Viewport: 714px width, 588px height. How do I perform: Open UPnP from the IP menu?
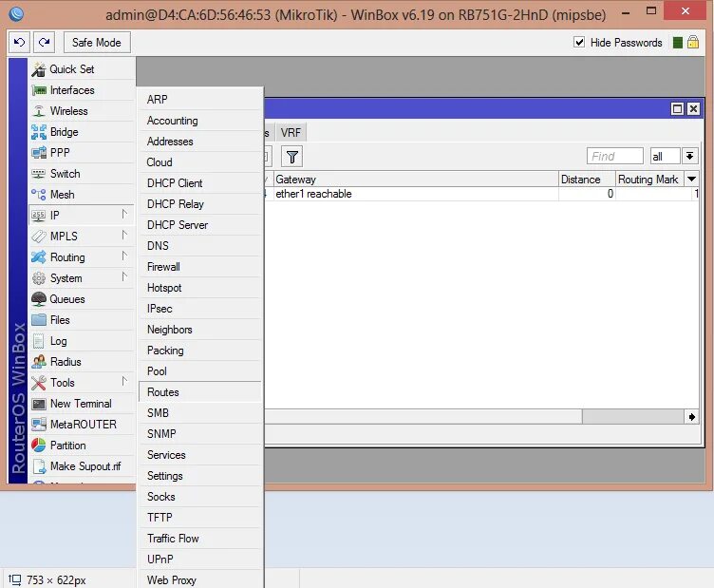click(x=200, y=560)
